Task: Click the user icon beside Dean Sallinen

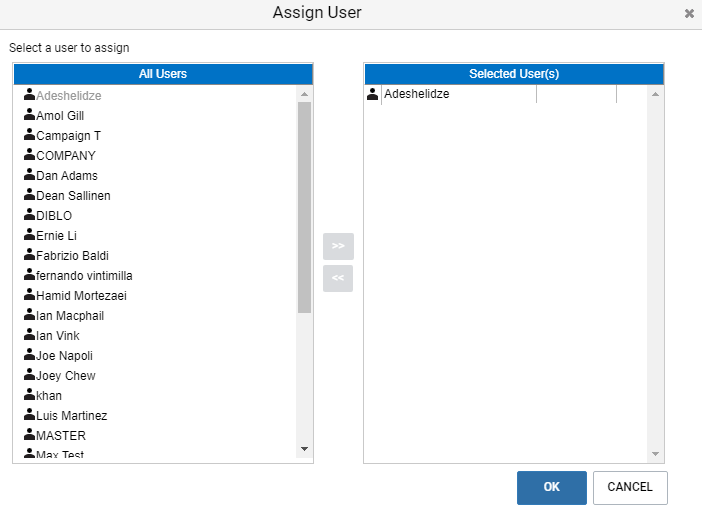Action: [30, 194]
